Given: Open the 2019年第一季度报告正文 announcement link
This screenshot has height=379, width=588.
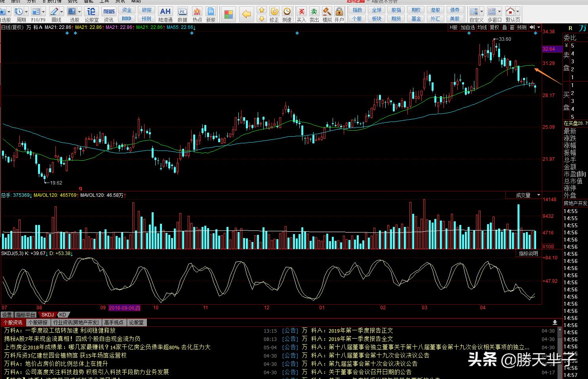Looking at the screenshot, I should tap(361, 331).
